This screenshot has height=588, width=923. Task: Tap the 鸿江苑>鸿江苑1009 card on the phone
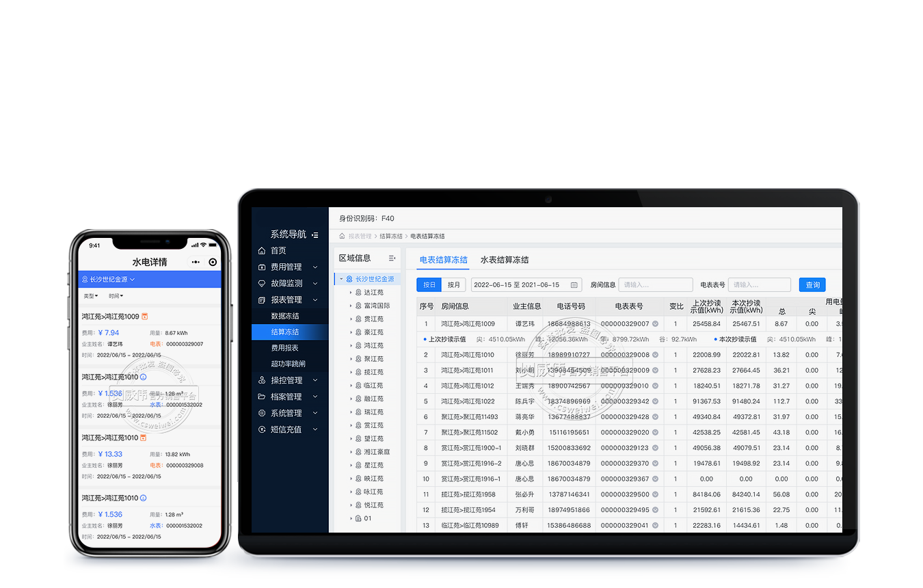[150, 334]
